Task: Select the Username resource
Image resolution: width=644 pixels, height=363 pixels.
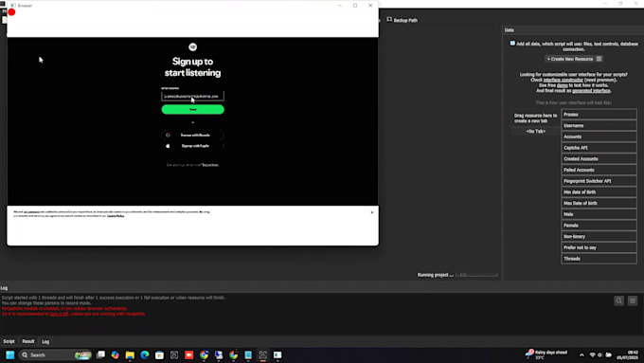Action: [599, 125]
